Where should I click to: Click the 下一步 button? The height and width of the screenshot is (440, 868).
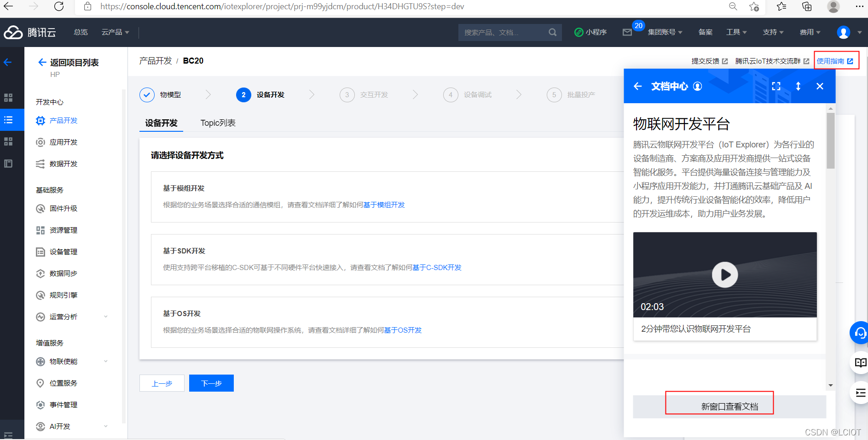211,383
